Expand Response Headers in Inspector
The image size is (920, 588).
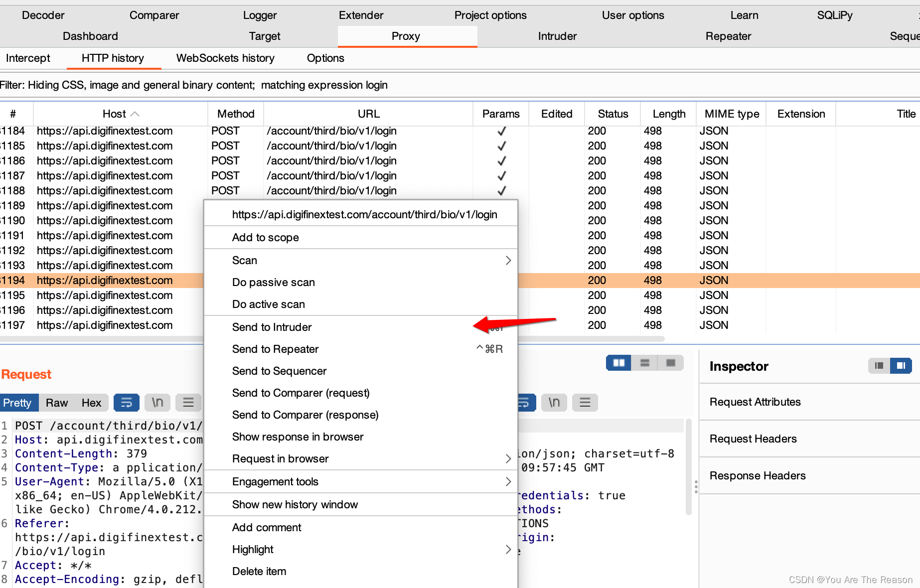[x=809, y=476]
